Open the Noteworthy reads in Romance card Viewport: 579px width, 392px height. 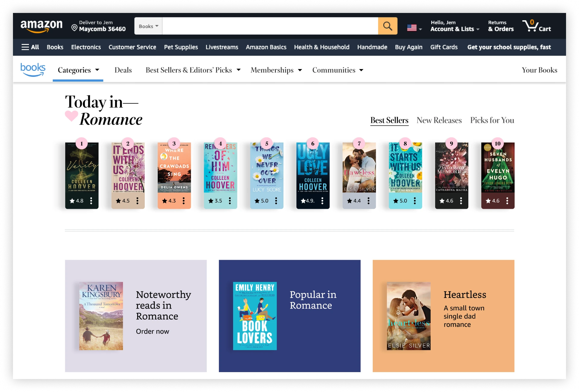tap(136, 316)
